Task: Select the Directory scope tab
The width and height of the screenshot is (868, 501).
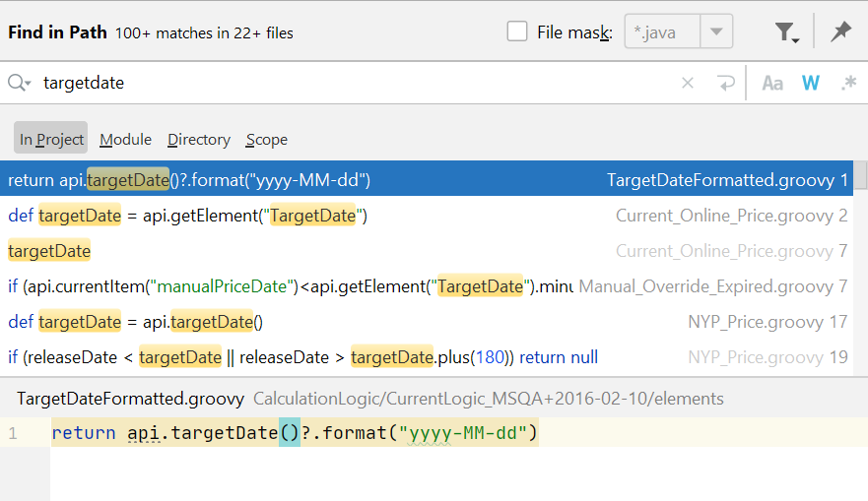Action: point(198,139)
